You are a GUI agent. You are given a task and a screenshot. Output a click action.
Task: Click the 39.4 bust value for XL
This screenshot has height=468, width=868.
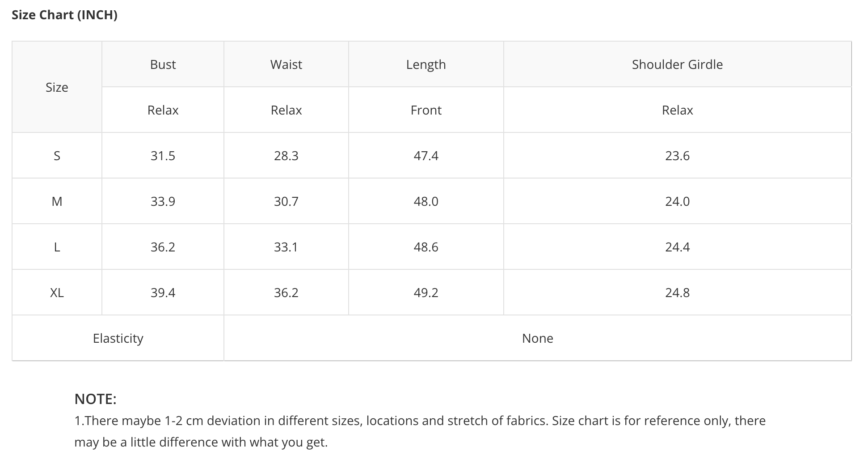pyautogui.click(x=163, y=293)
